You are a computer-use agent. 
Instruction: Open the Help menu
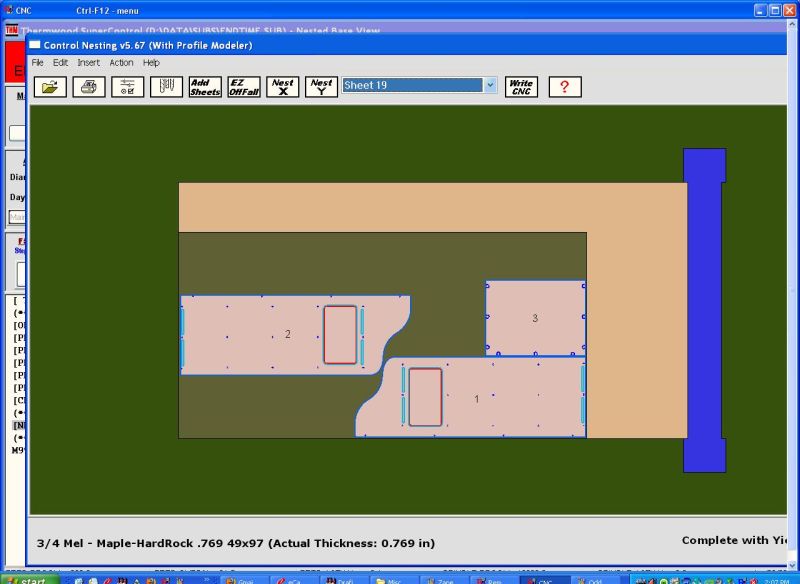tap(151, 63)
